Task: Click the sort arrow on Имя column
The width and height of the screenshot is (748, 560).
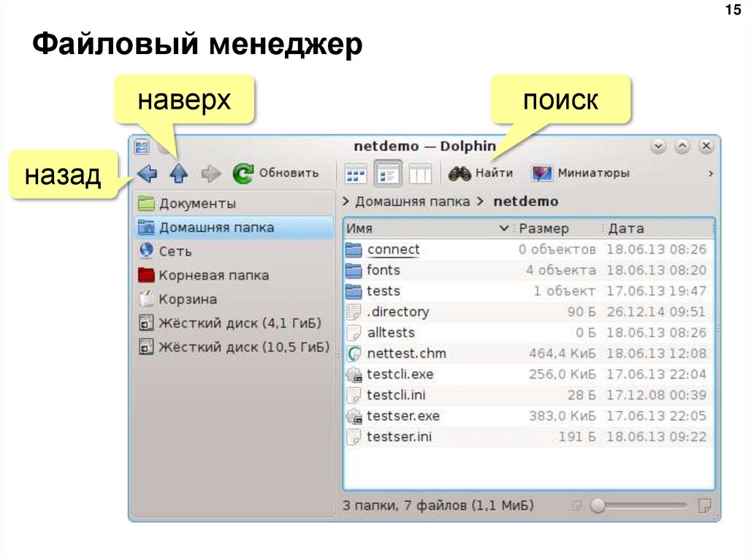Action: (x=504, y=228)
